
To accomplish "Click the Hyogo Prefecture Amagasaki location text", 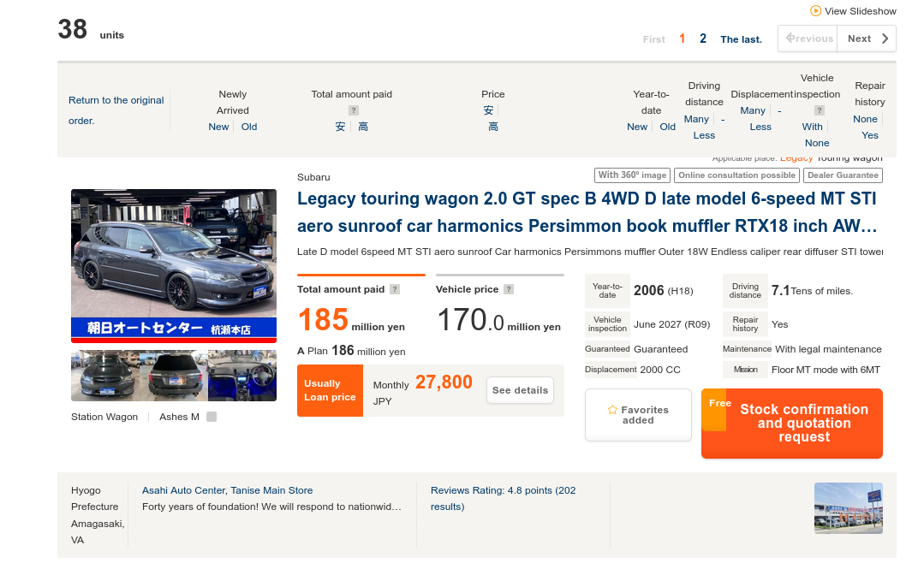I will pos(98,515).
